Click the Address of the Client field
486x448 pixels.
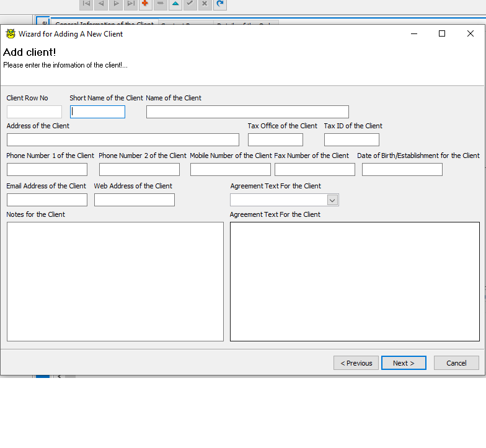(x=123, y=140)
